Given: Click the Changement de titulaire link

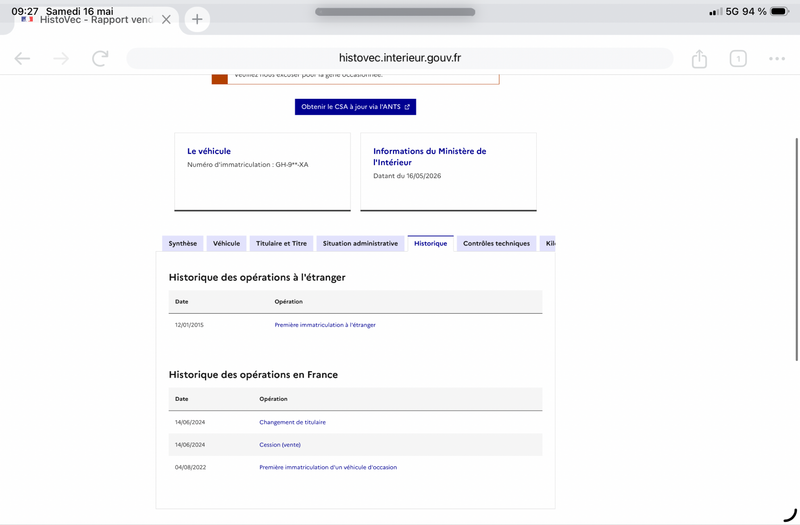Looking at the screenshot, I should (x=292, y=422).
